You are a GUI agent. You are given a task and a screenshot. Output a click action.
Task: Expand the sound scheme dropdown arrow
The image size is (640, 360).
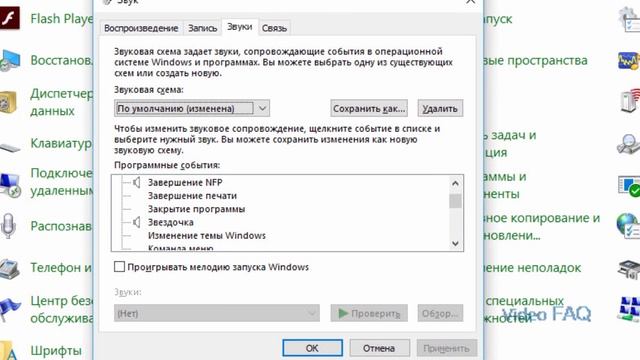tap(262, 108)
